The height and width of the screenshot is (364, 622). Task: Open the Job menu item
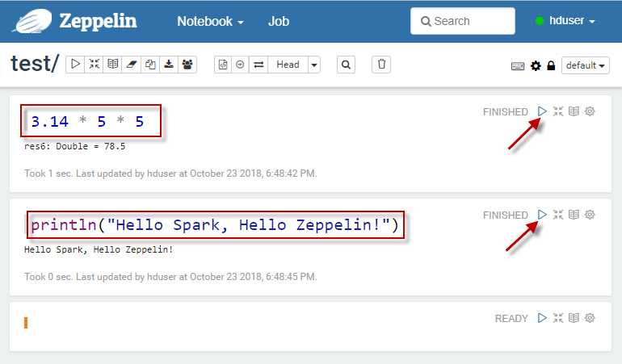point(279,21)
